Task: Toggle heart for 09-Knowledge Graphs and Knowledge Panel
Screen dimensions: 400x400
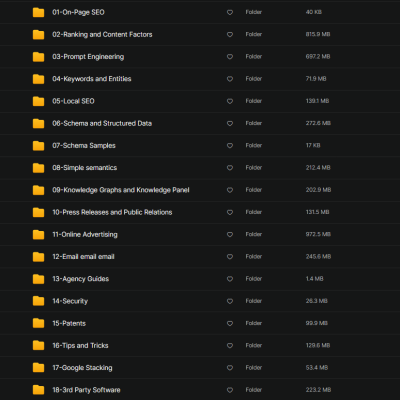Action: (230, 190)
